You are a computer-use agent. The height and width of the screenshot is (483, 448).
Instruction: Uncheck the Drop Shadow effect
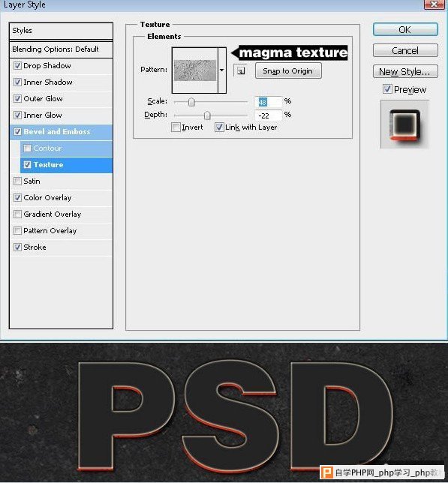pos(17,65)
